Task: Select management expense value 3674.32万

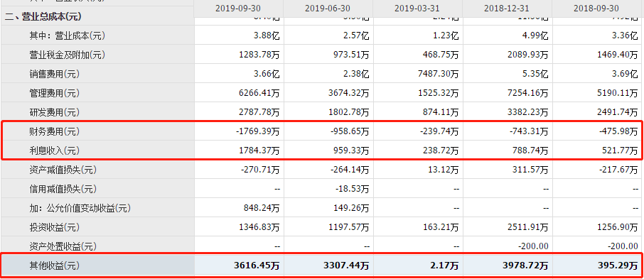Action: (x=349, y=94)
